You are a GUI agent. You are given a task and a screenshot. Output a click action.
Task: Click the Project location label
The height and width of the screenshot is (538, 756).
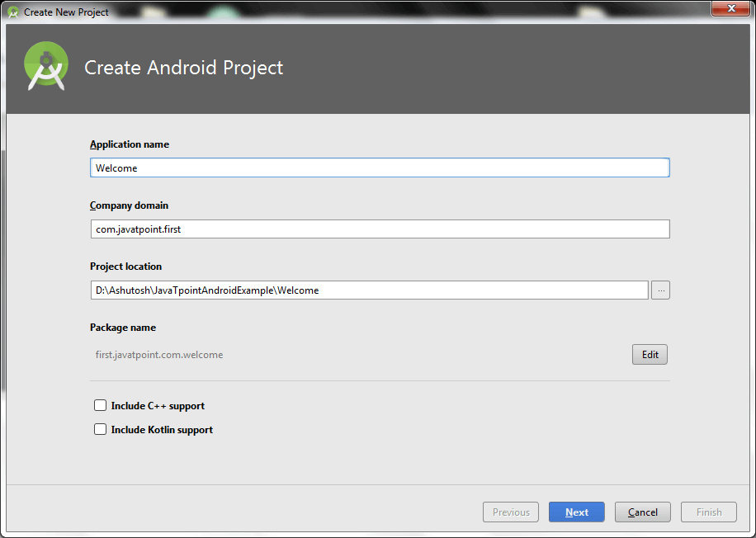pos(125,267)
